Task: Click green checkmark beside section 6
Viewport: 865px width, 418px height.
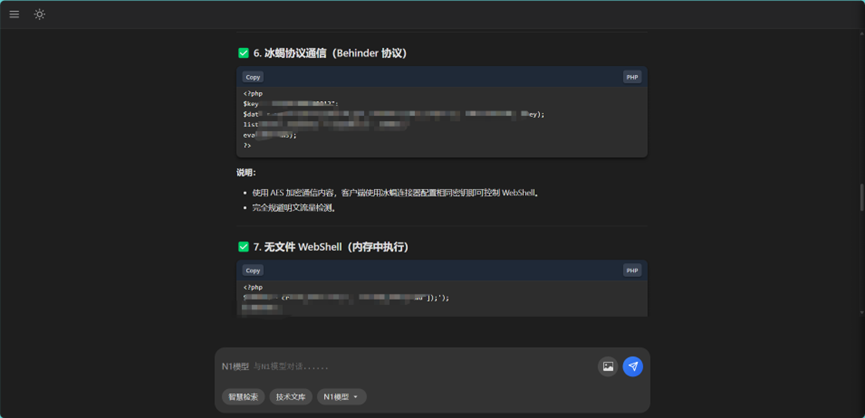Action: point(243,53)
